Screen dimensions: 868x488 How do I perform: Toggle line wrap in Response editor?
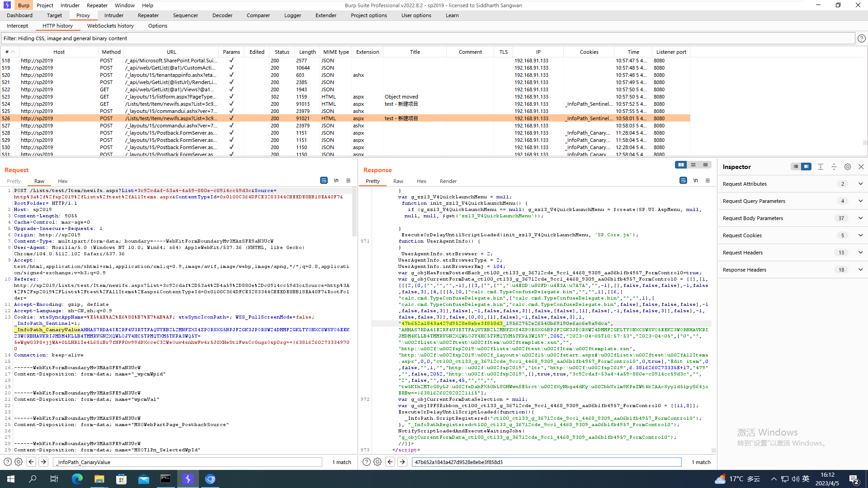click(x=683, y=180)
